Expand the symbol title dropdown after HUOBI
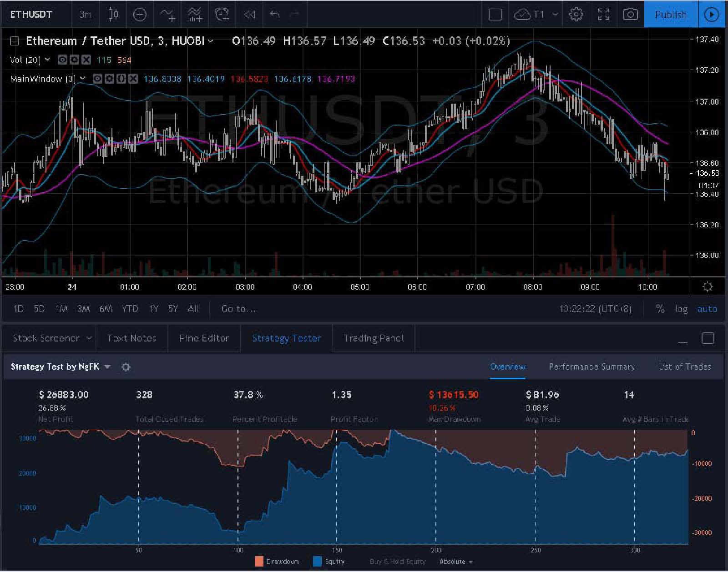This screenshot has height=572, width=728. pos(211,41)
